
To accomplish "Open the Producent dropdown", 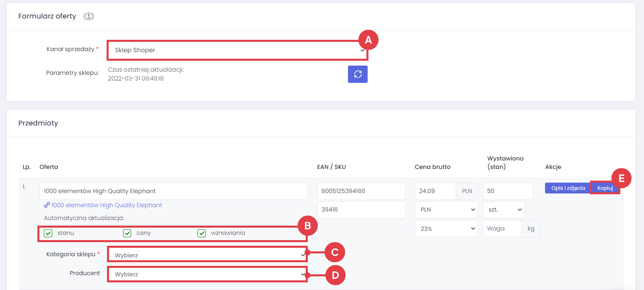I will tap(207, 274).
